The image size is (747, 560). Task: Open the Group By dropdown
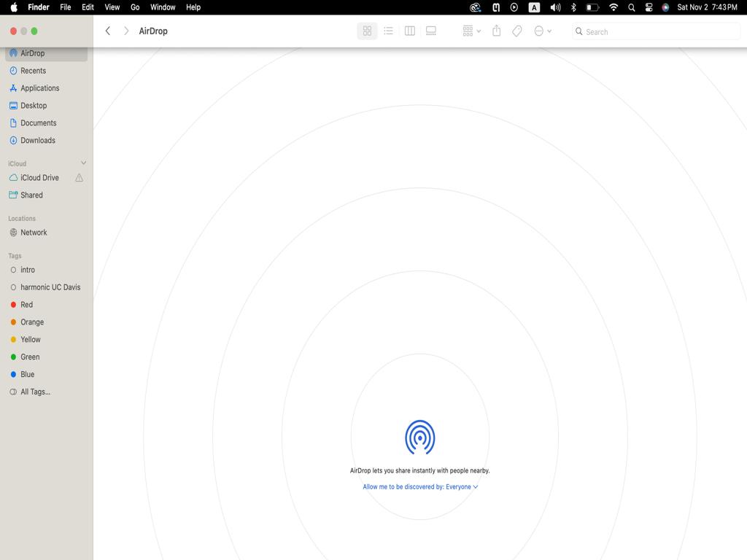point(471,31)
